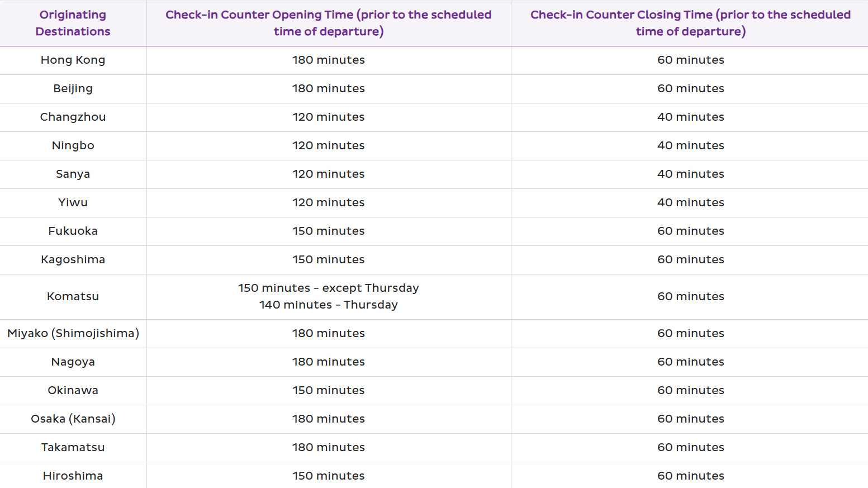Select the Beijing destination cell

click(x=73, y=88)
